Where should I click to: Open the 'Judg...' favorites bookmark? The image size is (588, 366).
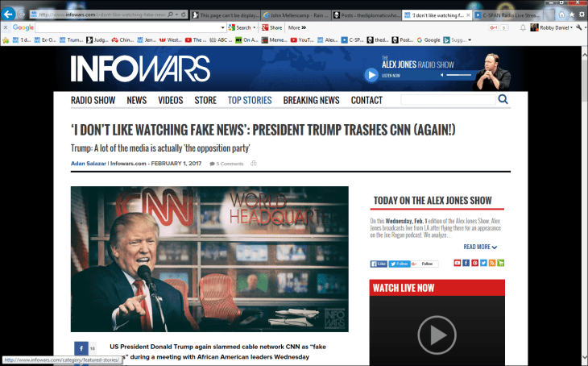pos(97,40)
